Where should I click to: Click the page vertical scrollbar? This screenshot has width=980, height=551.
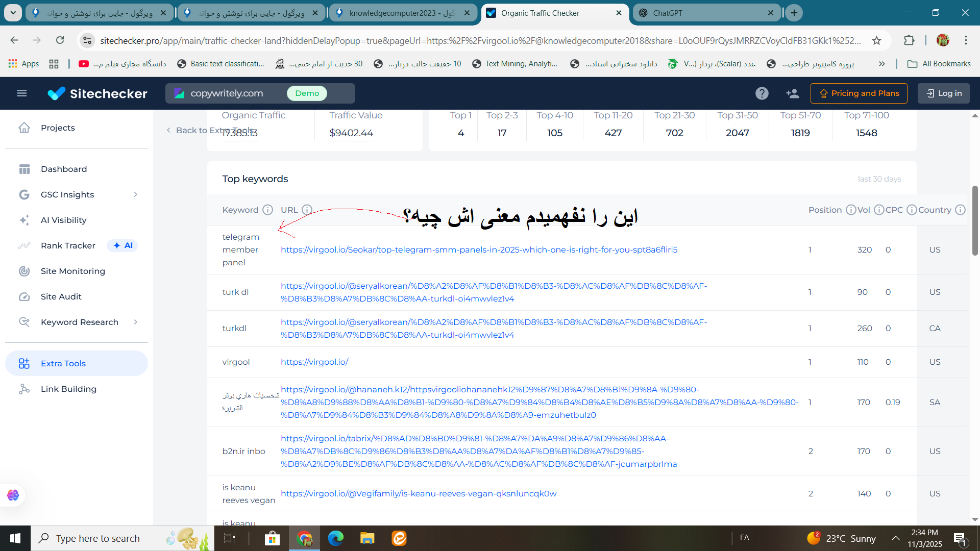[x=974, y=220]
